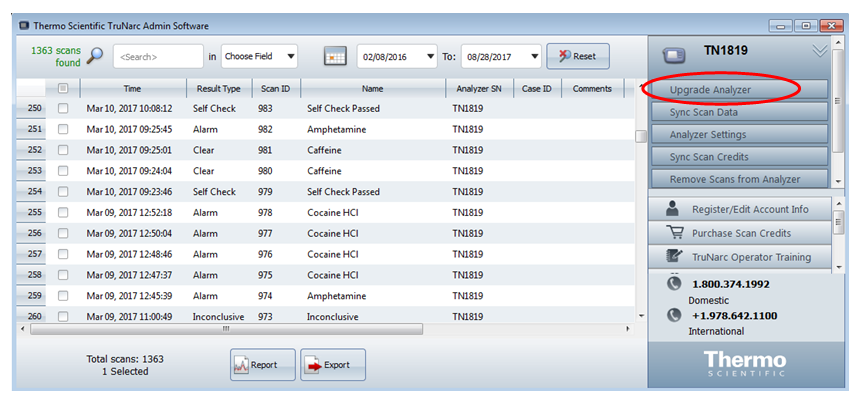Select the checkbox for row 255
Image resolution: width=865 pixels, height=402 pixels.
[63, 212]
